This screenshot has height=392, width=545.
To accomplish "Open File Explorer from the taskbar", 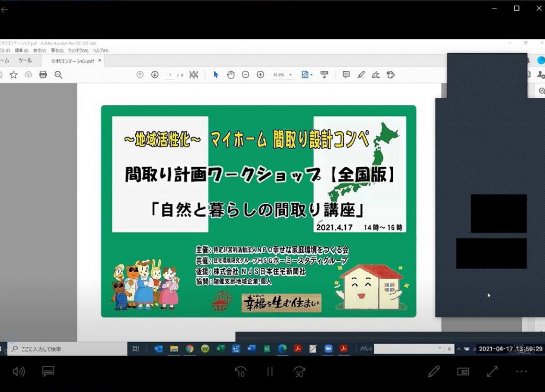I will point(174,348).
